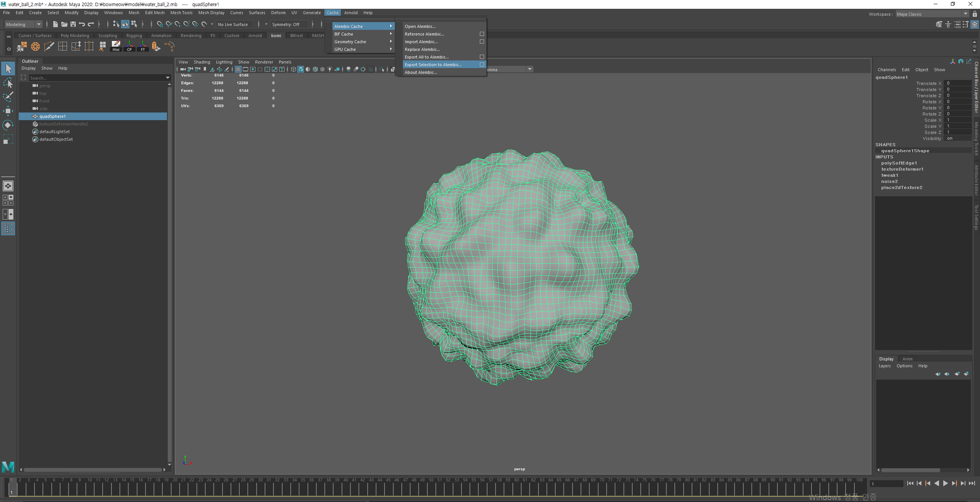The width and height of the screenshot is (980, 502).
Task: Select textureDeformer1 in channel box inputs
Action: click(902, 169)
